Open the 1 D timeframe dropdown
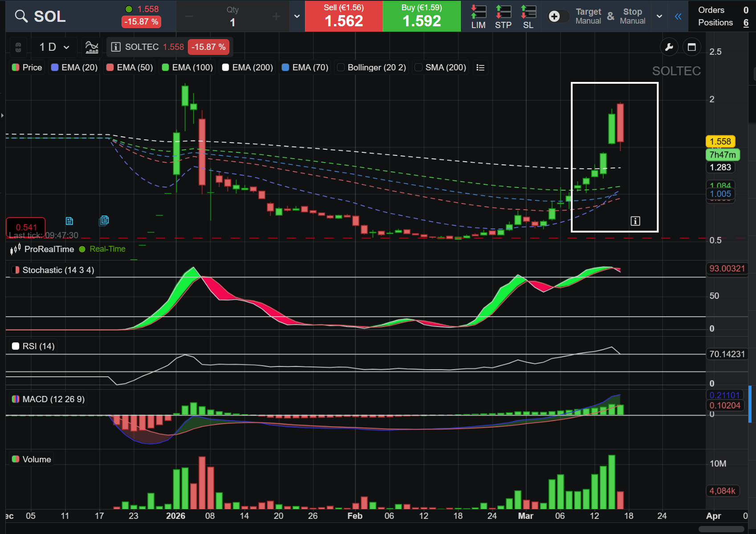756x534 pixels. pos(54,47)
